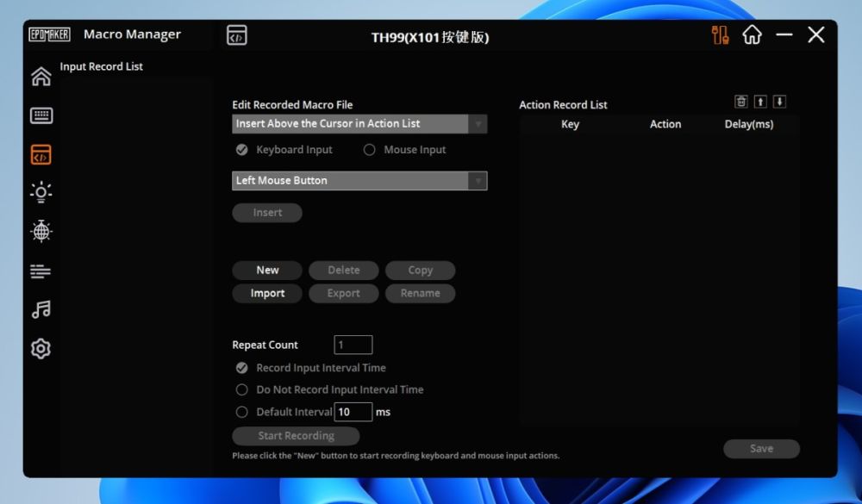Choose Do Not Record Input Interval Time
The height and width of the screenshot is (504, 862).
pos(242,389)
